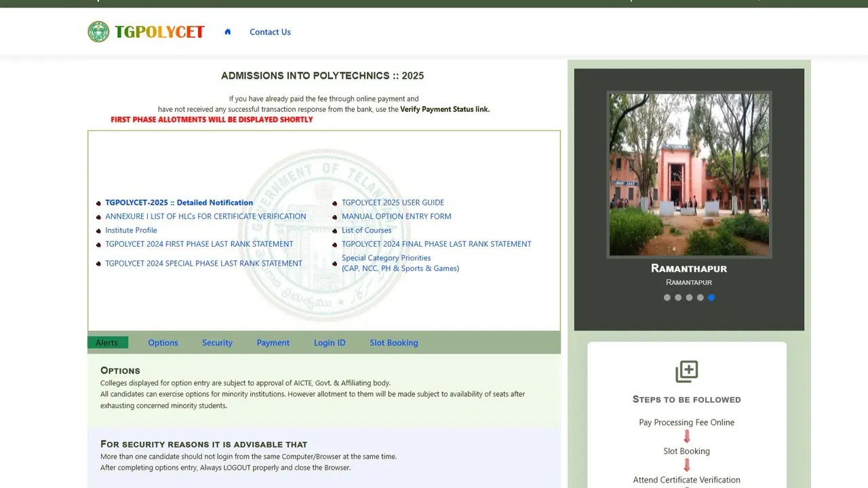Select the active blue carousel dot
868x488 pixels.
711,297
